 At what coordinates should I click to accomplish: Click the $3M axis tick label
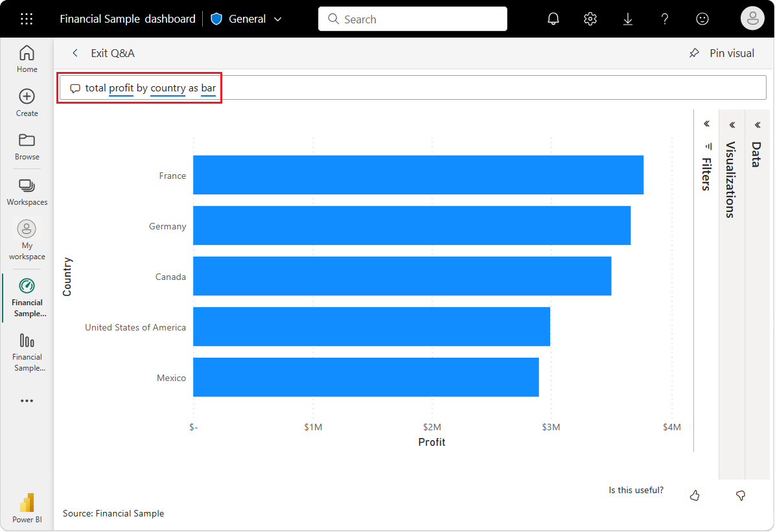point(551,426)
